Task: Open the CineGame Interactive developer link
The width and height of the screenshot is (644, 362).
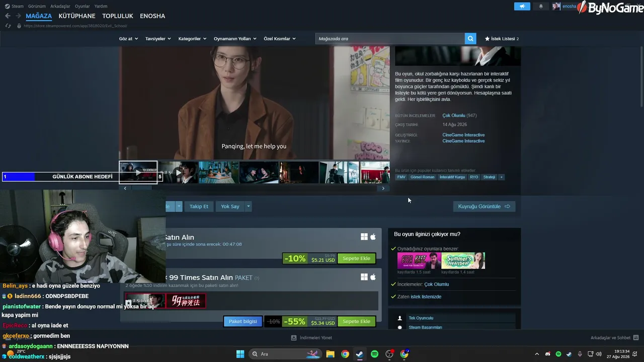Action: point(463,135)
